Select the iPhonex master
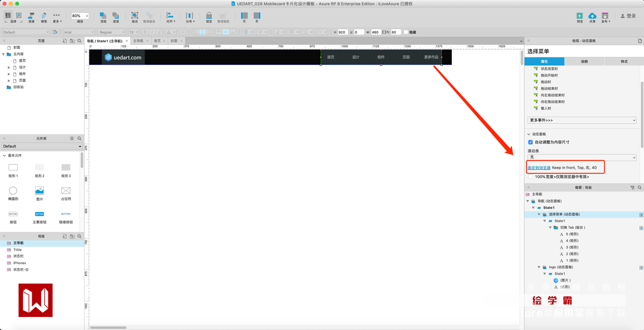The height and width of the screenshot is (330, 644). 20,263
